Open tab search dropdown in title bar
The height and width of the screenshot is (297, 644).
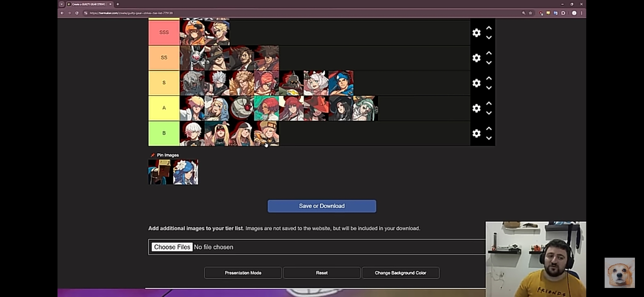[x=62, y=4]
